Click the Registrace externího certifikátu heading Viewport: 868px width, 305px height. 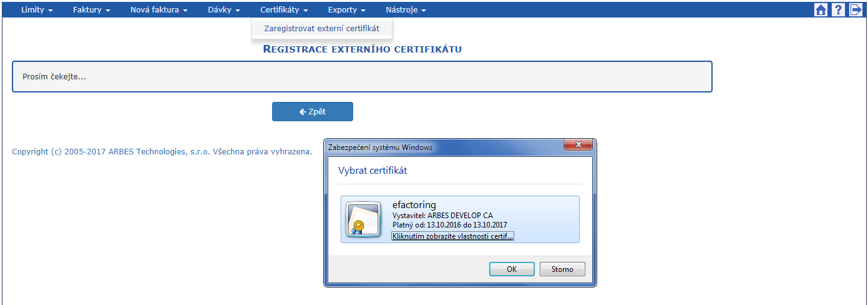click(x=363, y=49)
